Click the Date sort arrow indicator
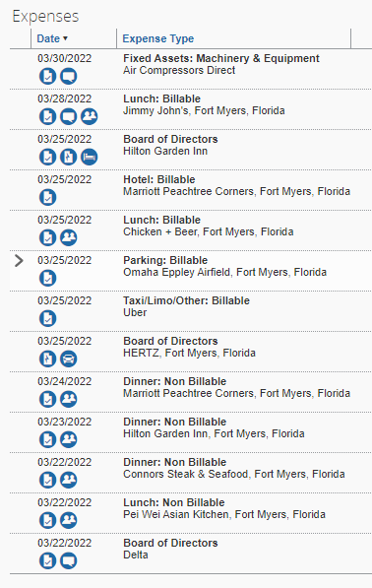Screen dimensions: 372x588 coord(65,38)
